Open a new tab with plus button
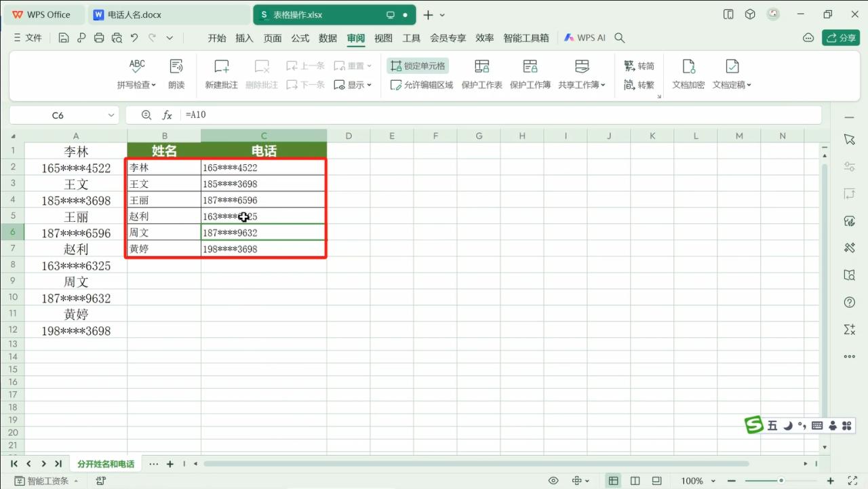This screenshot has width=868, height=489. point(428,14)
